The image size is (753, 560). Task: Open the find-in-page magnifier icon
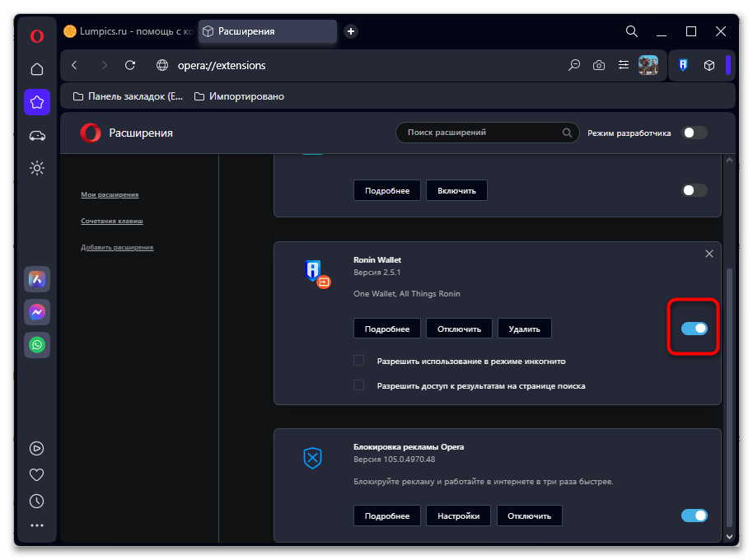pyautogui.click(x=574, y=65)
